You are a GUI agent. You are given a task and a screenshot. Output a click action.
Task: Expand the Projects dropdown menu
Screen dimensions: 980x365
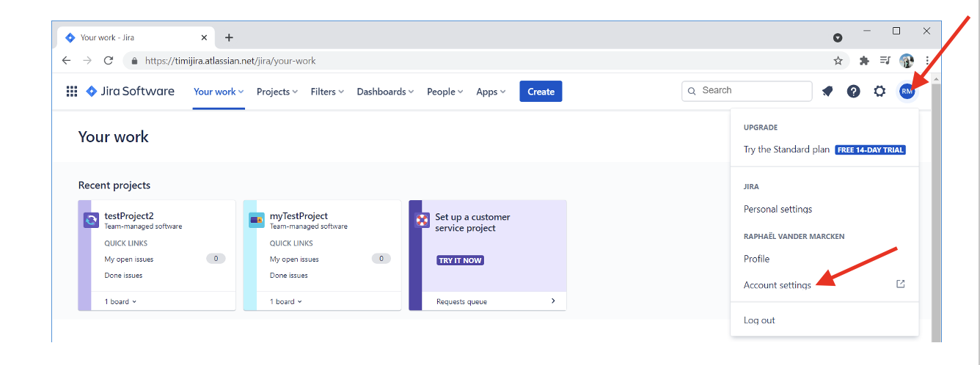(277, 92)
